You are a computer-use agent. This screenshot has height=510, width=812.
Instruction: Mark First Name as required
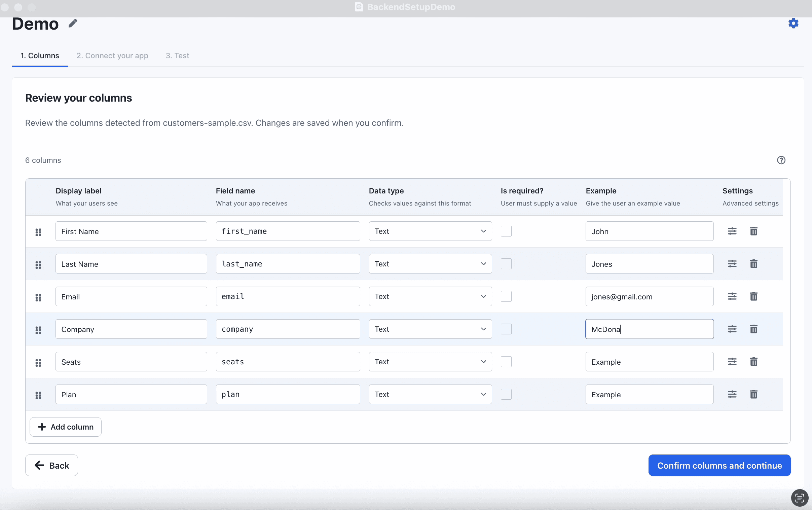[506, 231]
